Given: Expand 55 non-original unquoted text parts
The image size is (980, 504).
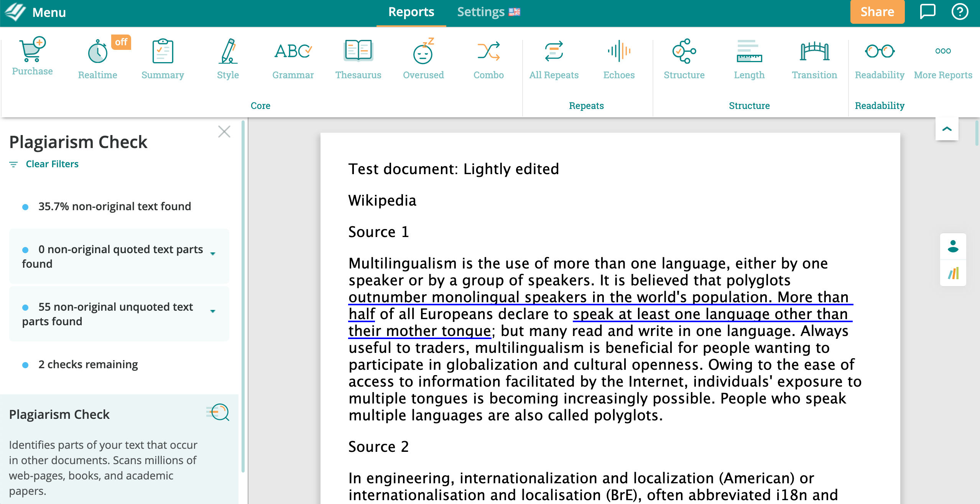Looking at the screenshot, I should point(213,311).
